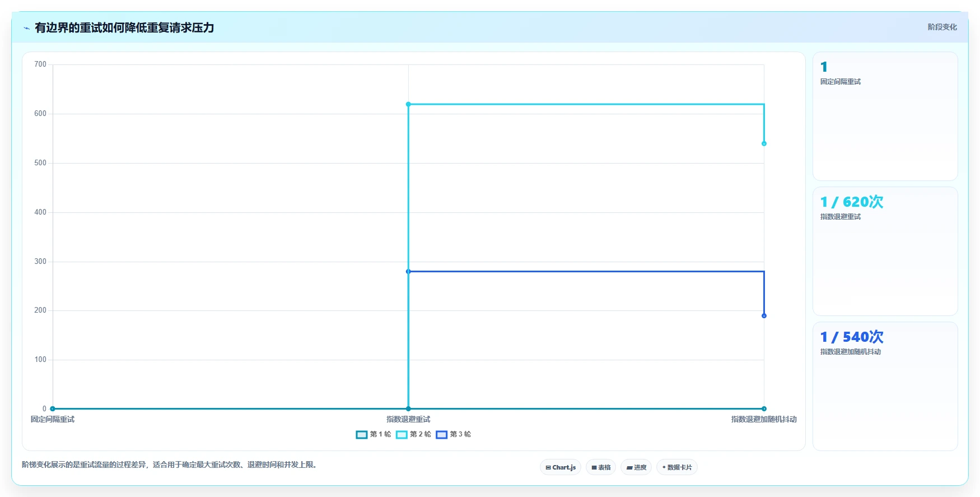Select the 第 2 轮 point at 620

[x=408, y=104]
